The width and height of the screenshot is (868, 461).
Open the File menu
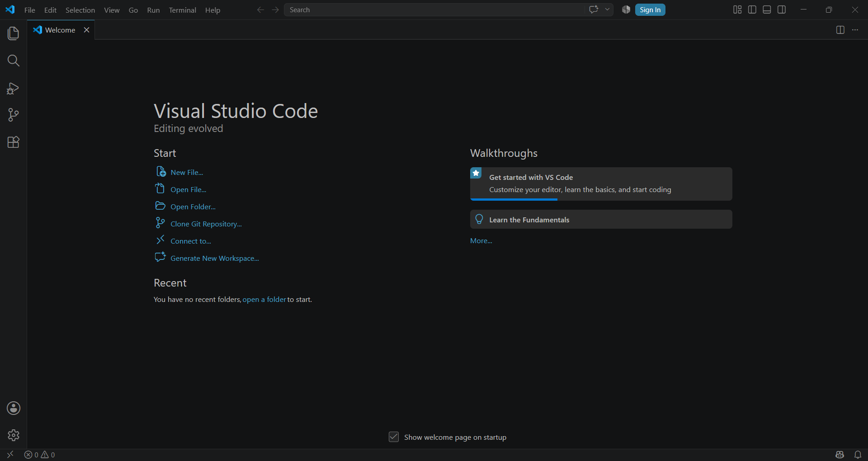coord(30,10)
